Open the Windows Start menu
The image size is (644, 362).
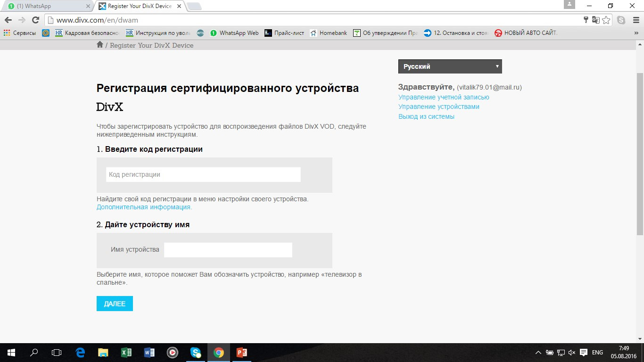tap(11, 352)
